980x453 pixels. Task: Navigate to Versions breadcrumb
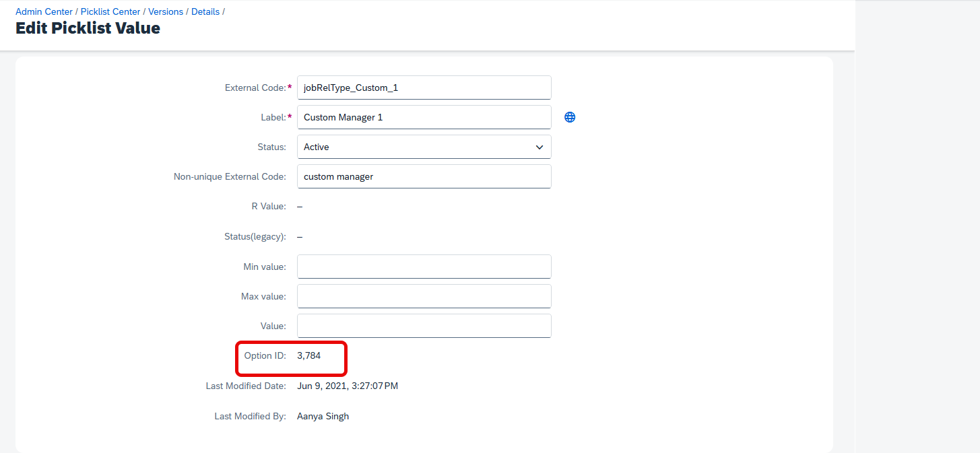166,11
